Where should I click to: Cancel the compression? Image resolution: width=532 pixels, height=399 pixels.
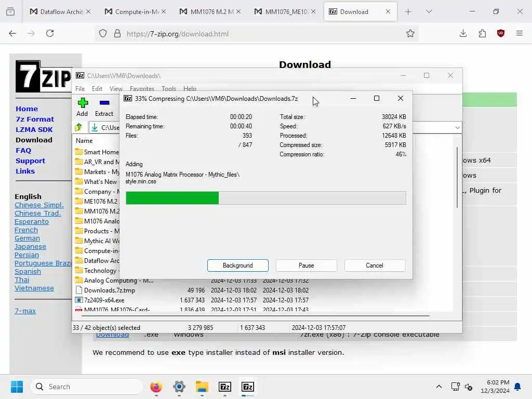coord(375,265)
